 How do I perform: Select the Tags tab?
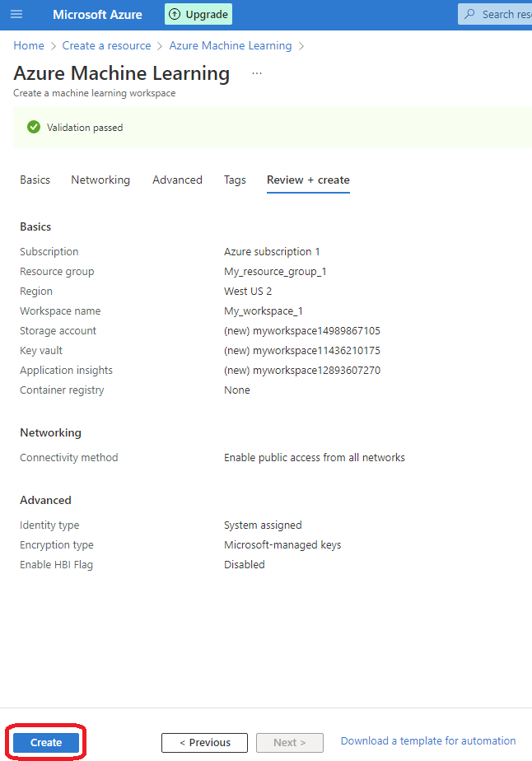click(x=235, y=180)
